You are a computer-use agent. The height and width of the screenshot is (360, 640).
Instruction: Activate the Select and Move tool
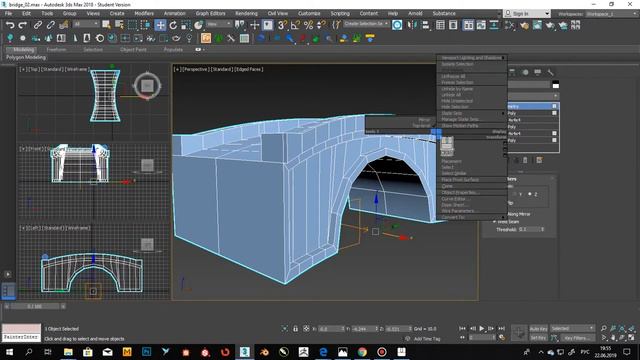(160, 25)
